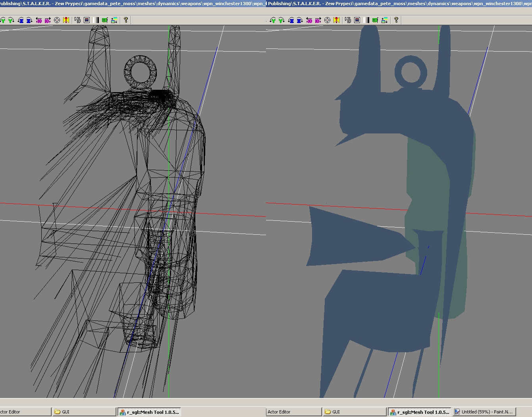The height and width of the screenshot is (417, 532).
Task: Click yellow bowtie icon in shaded window toolbar
Action: coord(337,20)
